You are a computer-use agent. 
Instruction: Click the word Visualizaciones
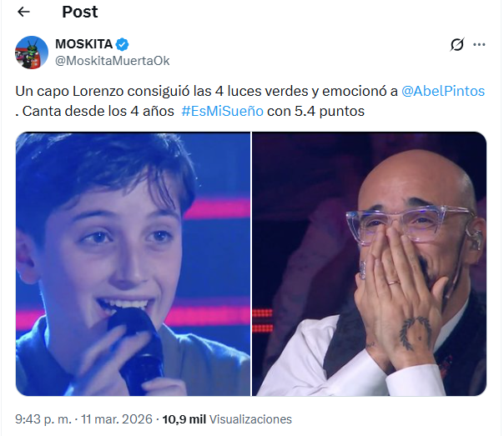click(250, 419)
